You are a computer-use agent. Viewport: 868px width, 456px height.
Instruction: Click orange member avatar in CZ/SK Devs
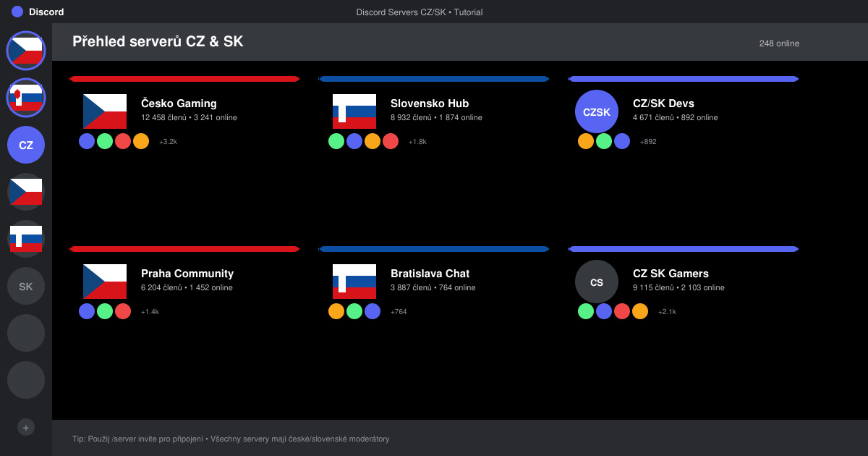click(586, 141)
